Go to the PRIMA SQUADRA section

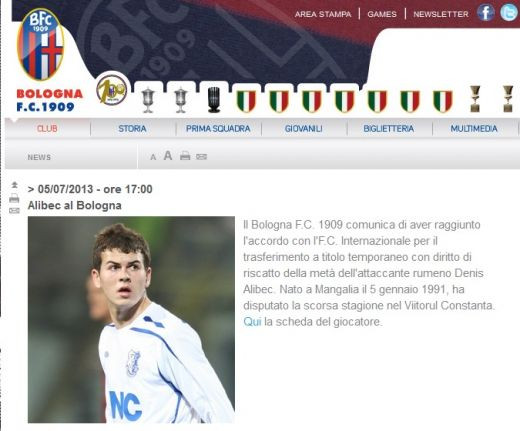pos(218,129)
